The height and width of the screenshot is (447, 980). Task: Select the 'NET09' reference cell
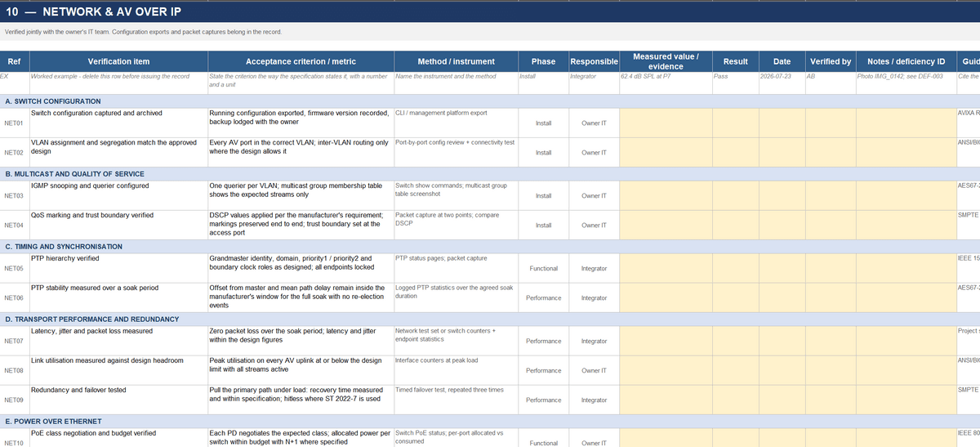(14, 400)
